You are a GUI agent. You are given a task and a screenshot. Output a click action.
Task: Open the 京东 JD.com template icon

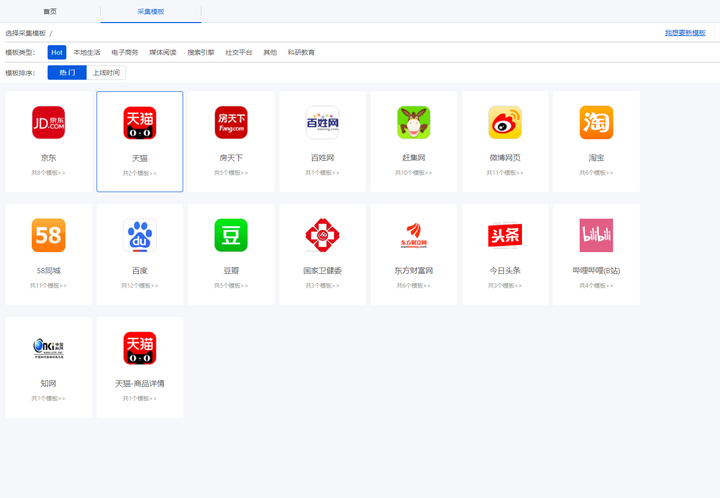[x=48, y=123]
